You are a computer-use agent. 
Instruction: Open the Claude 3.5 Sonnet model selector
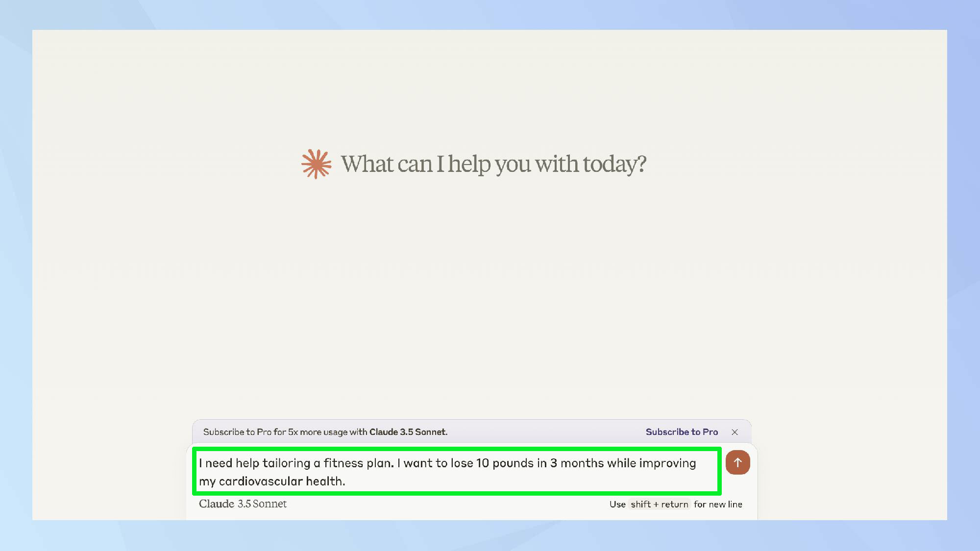click(x=243, y=504)
